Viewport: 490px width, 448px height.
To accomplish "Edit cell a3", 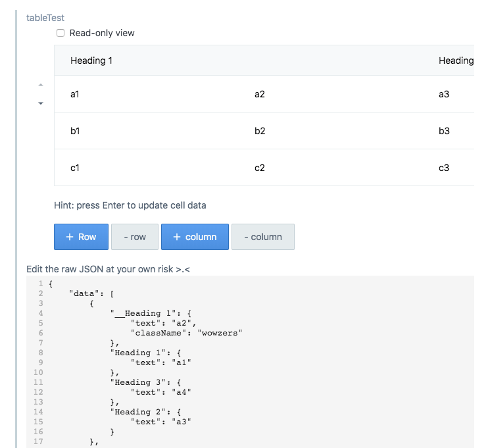I will pos(444,94).
